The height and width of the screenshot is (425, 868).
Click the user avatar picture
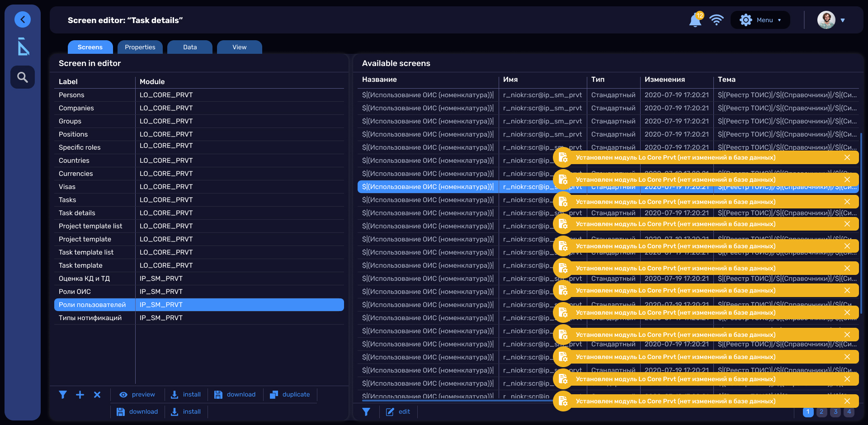pos(826,20)
